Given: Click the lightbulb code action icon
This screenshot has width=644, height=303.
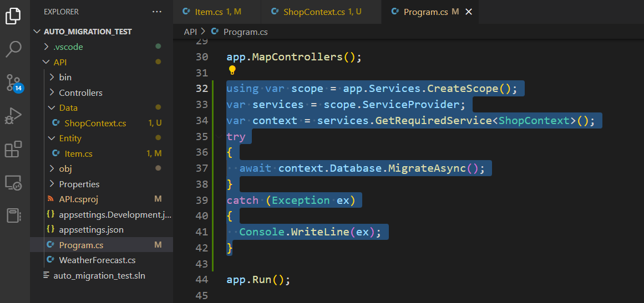Looking at the screenshot, I should pyautogui.click(x=232, y=70).
